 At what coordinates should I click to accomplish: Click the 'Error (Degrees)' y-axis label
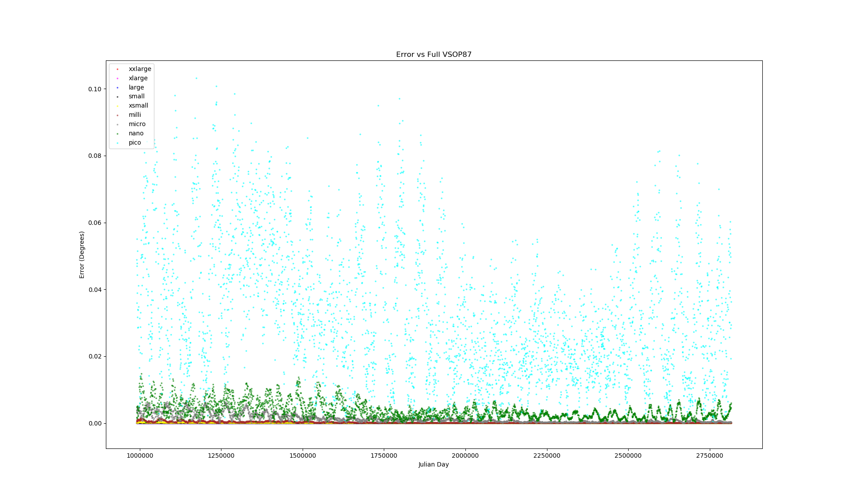click(x=82, y=255)
